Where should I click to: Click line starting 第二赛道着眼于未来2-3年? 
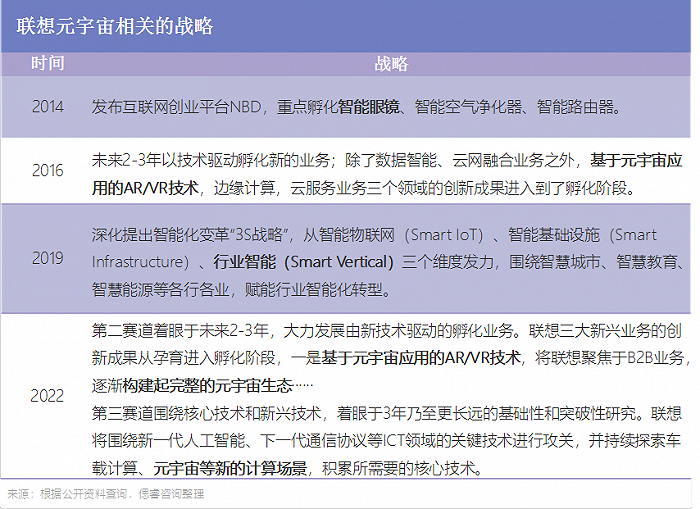(387, 331)
